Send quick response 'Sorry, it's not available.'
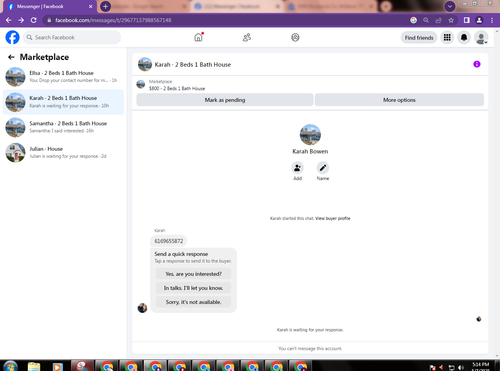This screenshot has width=500, height=371. (x=193, y=302)
